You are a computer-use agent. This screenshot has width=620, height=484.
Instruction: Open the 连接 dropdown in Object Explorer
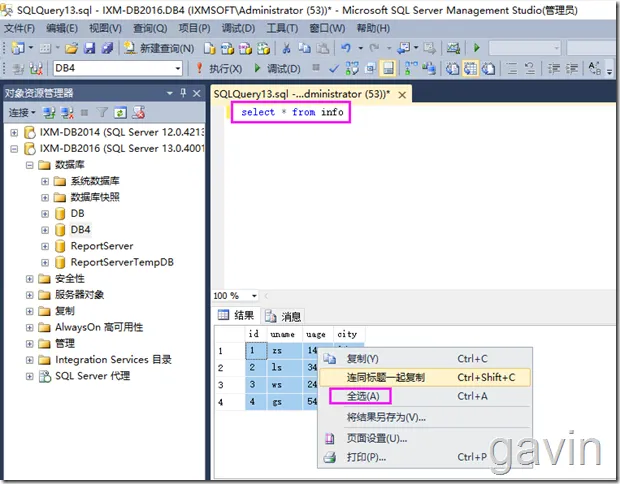pyautogui.click(x=22, y=113)
